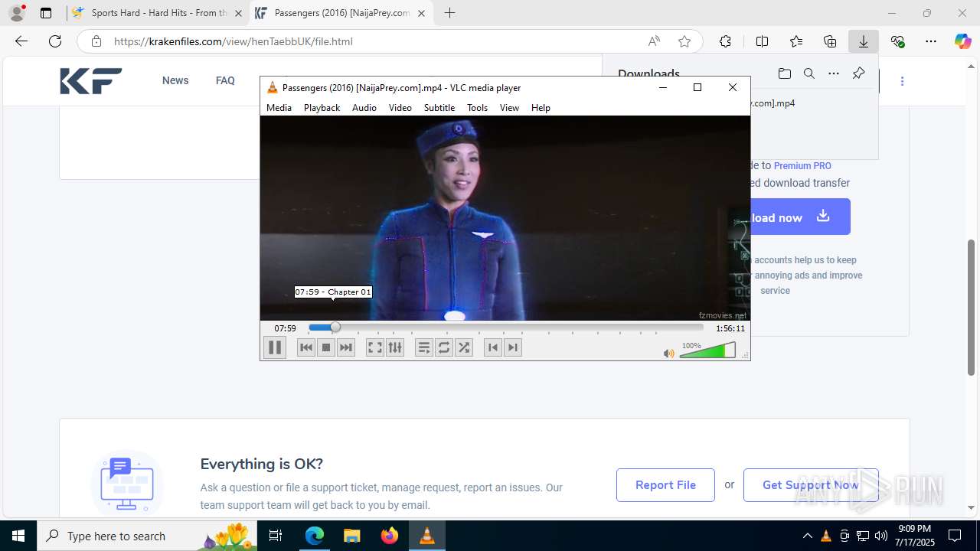
Task: Click VLC next chapter button
Action: pos(513,347)
